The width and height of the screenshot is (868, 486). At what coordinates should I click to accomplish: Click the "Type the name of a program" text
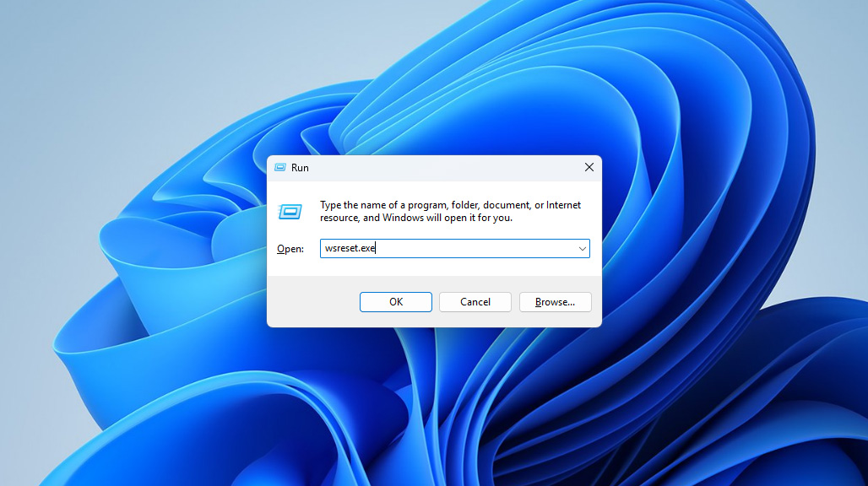point(380,205)
